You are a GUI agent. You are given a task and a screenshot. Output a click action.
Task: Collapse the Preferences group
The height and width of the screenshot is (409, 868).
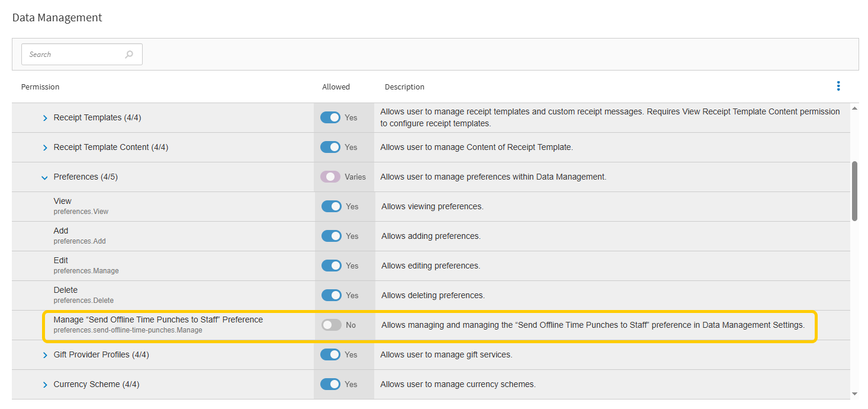[45, 177]
